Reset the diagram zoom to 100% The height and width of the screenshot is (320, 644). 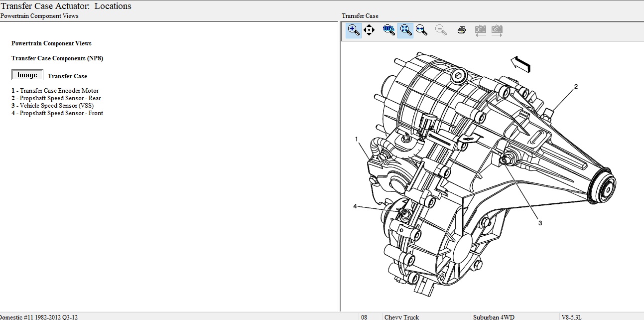pos(388,30)
